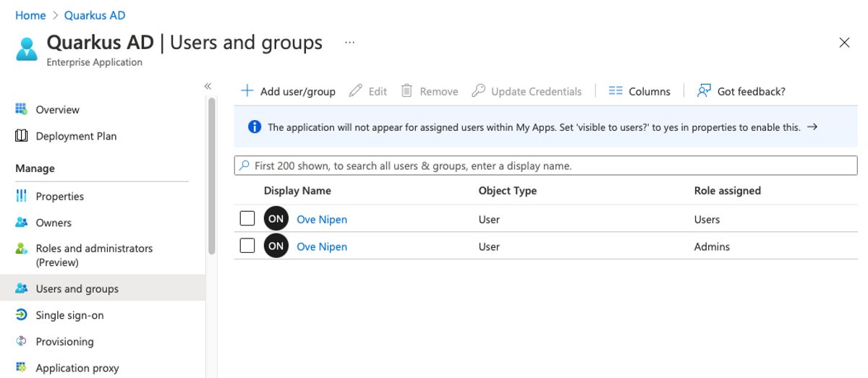The width and height of the screenshot is (868, 378).
Task: Click the Application proxy icon
Action: tap(22, 368)
